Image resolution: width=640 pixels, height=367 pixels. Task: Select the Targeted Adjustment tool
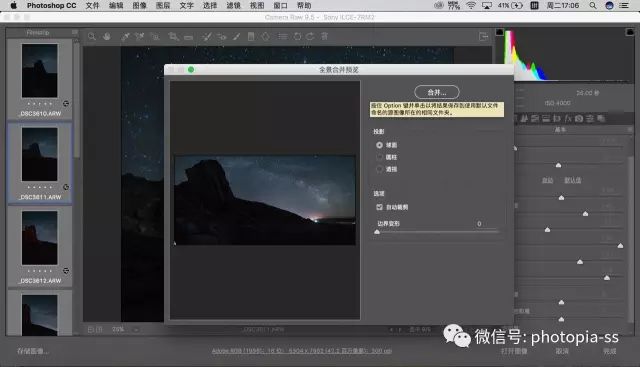pyautogui.click(x=155, y=36)
